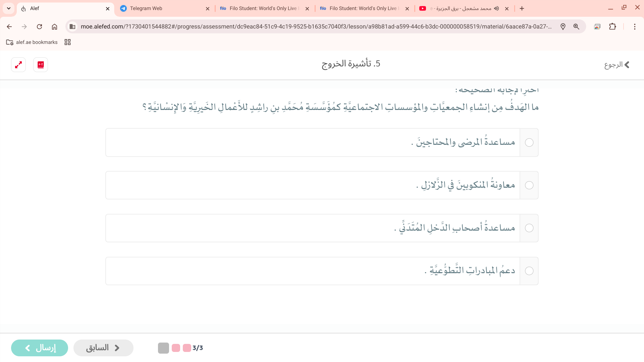Click the gray progress square indicator

[163, 348]
